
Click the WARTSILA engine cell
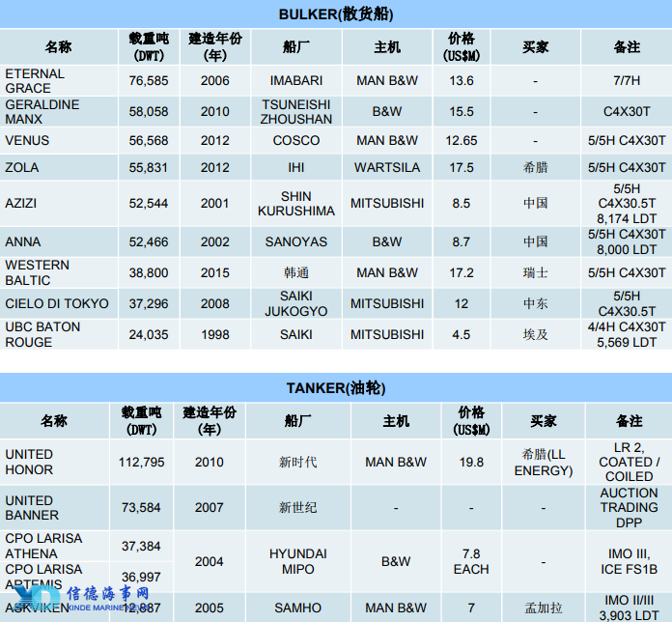click(x=387, y=168)
